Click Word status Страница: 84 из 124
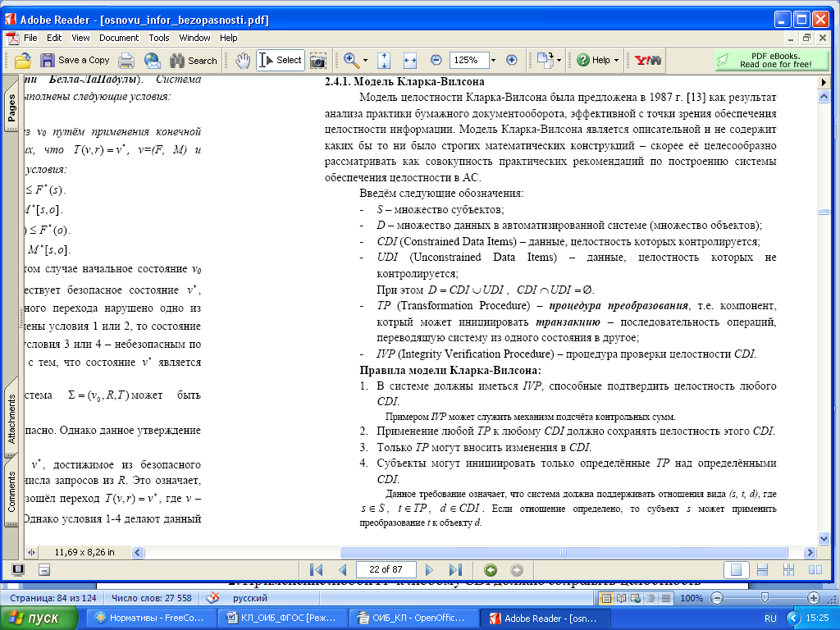 pyautogui.click(x=53, y=598)
